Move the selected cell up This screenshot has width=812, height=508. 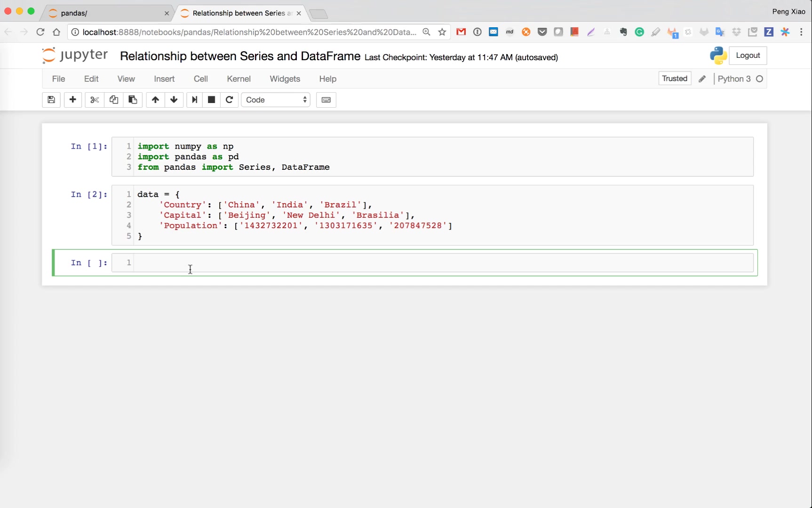click(x=155, y=100)
